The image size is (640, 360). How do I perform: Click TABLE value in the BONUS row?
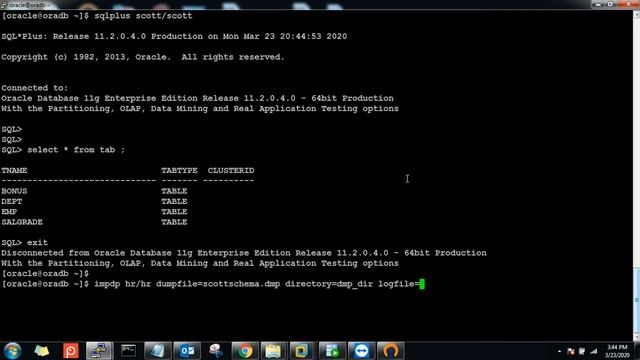click(174, 191)
